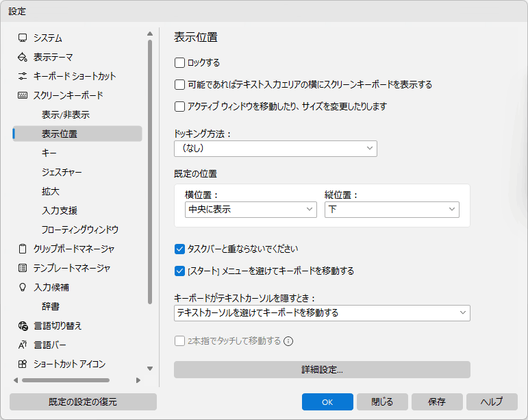This screenshot has height=420, width=528.
Task: Click the 表示テーマ paint bucket icon
Action: tap(23, 57)
